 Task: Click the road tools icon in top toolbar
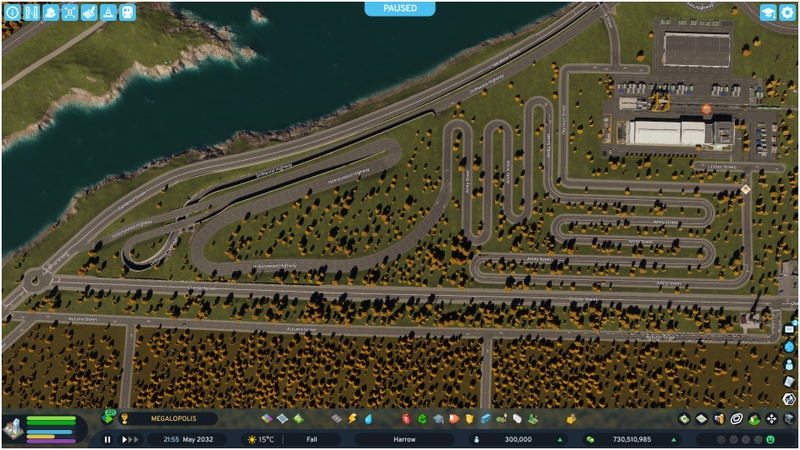32,12
